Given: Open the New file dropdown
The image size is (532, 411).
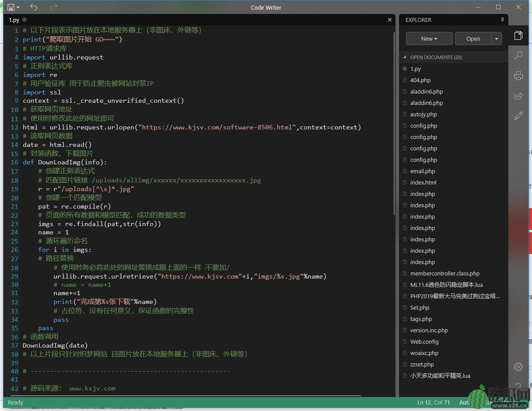Looking at the screenshot, I should point(429,39).
